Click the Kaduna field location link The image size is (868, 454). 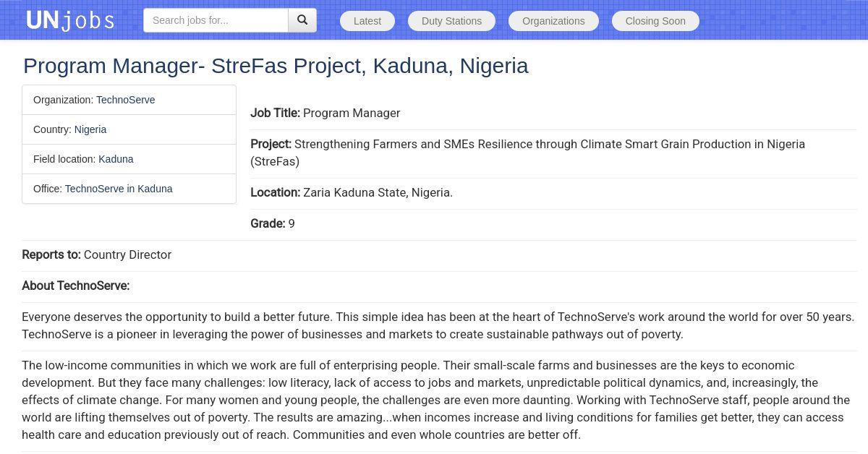[116, 159]
